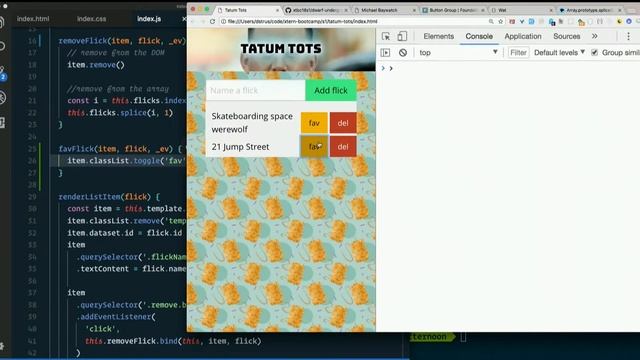The height and width of the screenshot is (360, 640).
Task: Click '21 Jump Street' list text
Action: point(240,147)
